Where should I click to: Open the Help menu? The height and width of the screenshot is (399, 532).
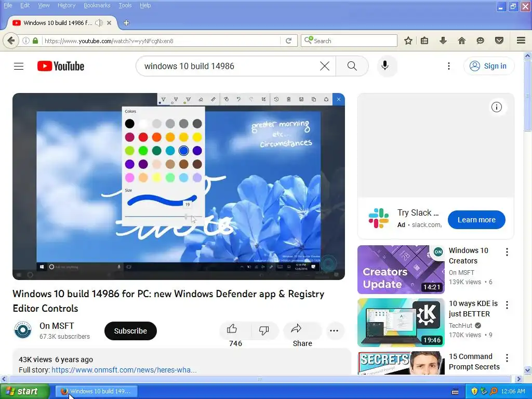click(145, 5)
